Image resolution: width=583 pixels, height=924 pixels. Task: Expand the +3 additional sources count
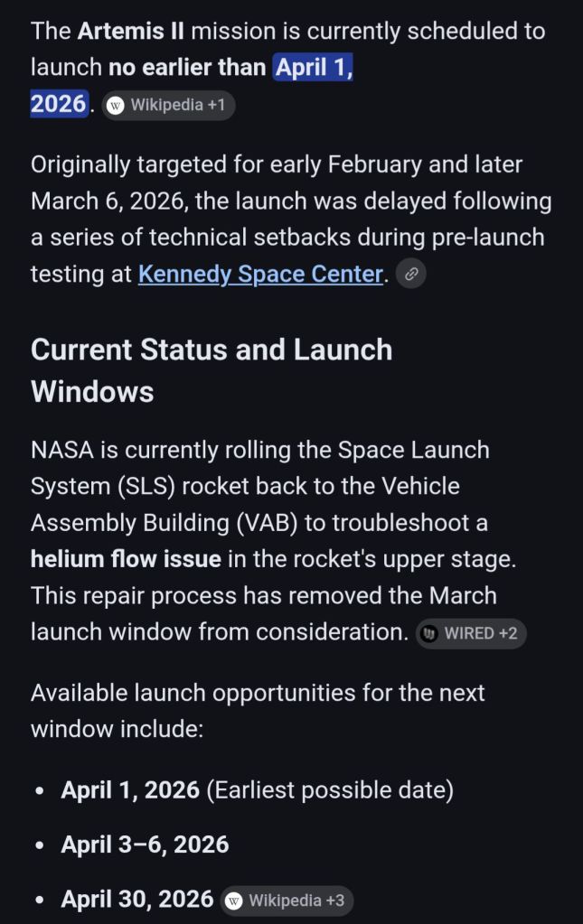coord(334,901)
